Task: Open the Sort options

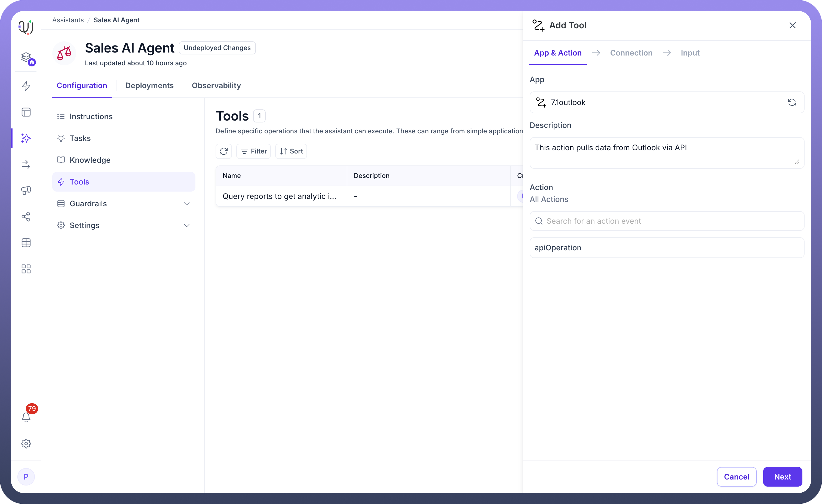Action: [x=291, y=151]
